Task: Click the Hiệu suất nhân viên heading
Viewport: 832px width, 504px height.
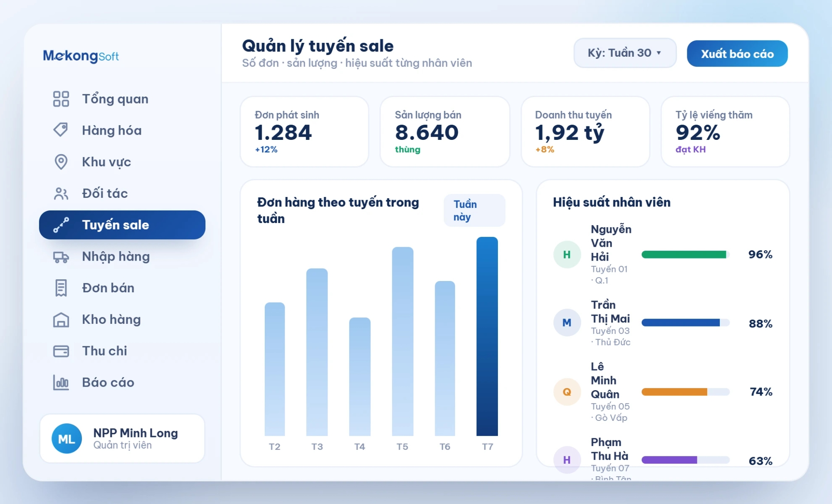Action: (x=611, y=202)
